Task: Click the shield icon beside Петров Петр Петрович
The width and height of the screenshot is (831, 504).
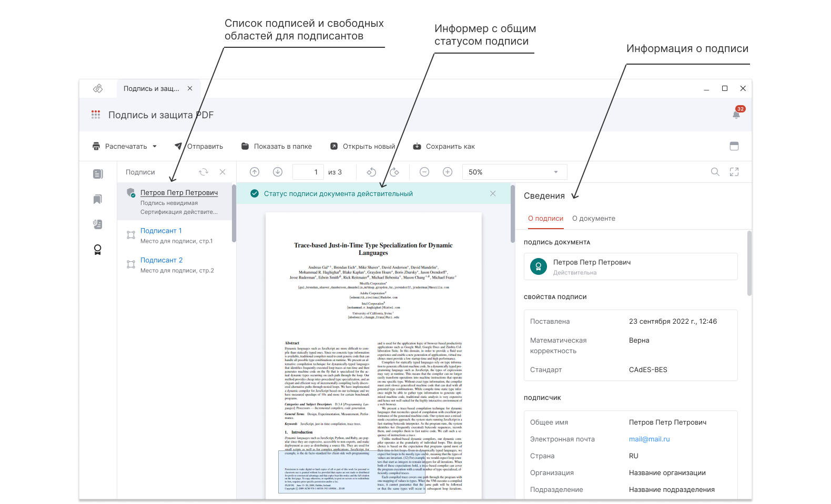Action: (131, 193)
